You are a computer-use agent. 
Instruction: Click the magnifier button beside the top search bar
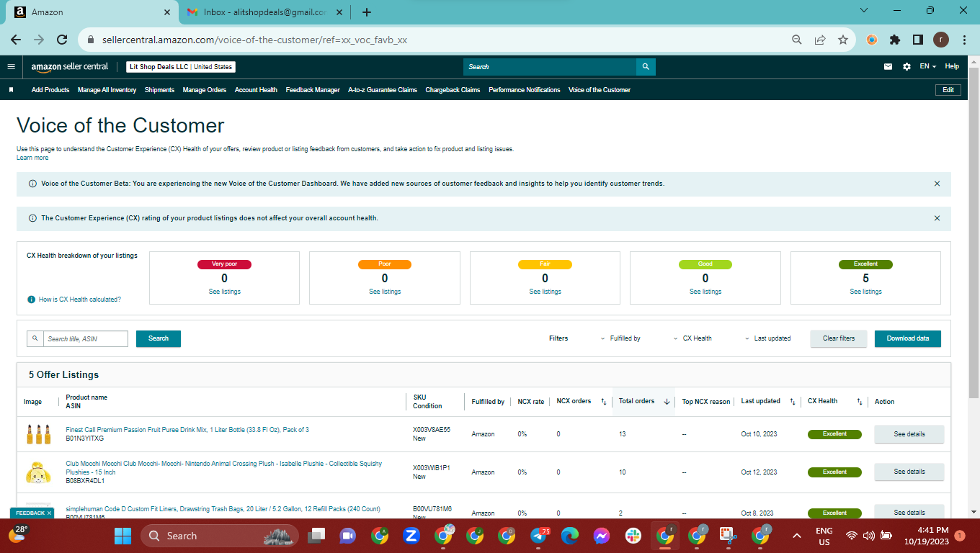click(646, 67)
